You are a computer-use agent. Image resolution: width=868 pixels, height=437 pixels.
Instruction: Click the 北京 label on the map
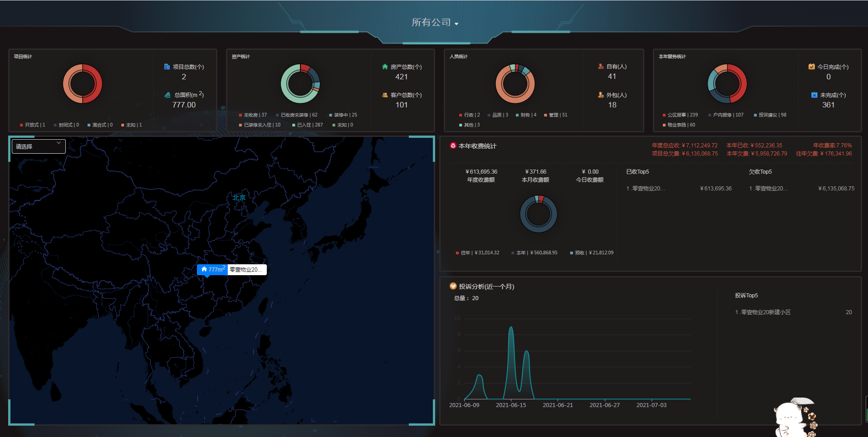coord(239,197)
